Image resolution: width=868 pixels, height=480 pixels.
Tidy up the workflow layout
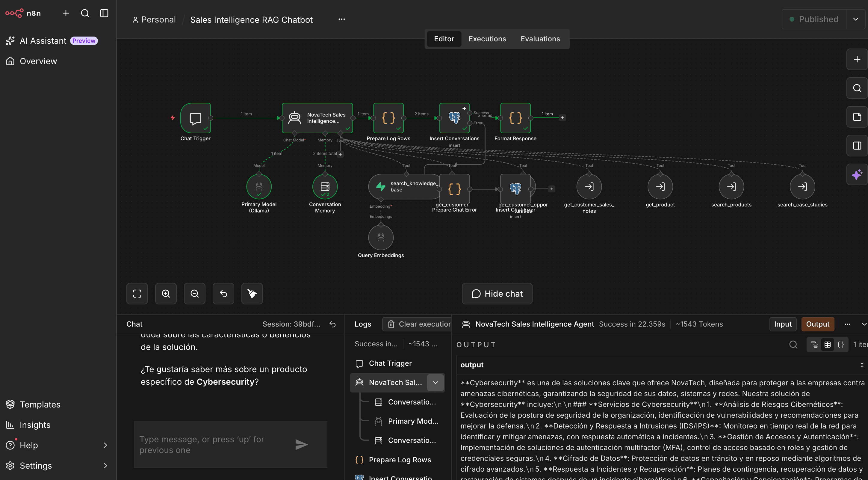coord(252,294)
